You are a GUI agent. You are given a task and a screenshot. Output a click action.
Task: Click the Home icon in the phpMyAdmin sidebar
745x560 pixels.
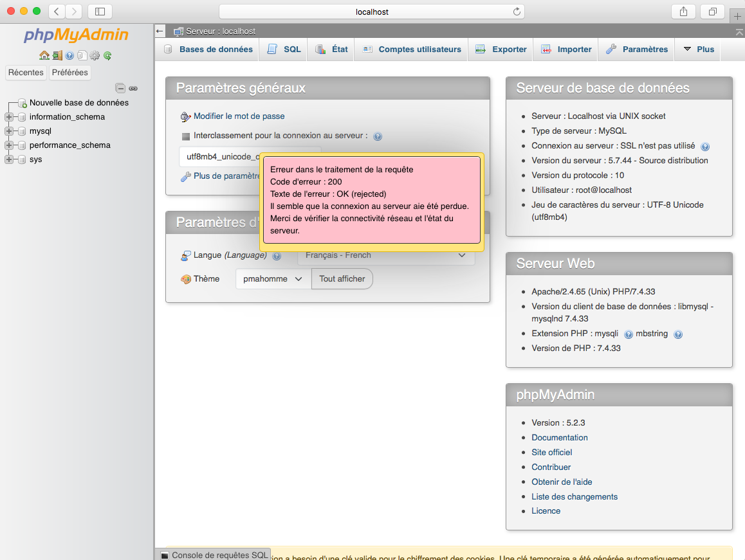(x=44, y=56)
